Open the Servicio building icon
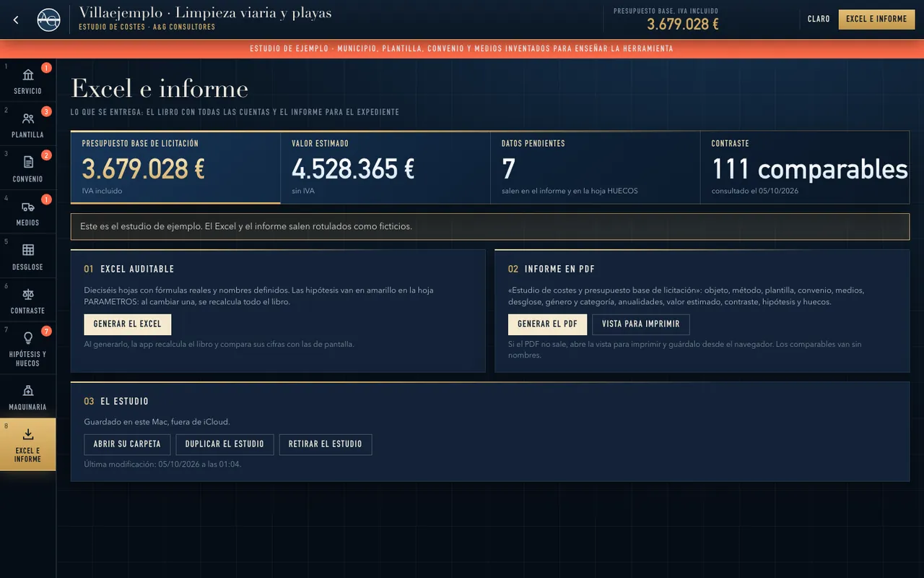Viewport: 924px width, 578px height. (28, 74)
